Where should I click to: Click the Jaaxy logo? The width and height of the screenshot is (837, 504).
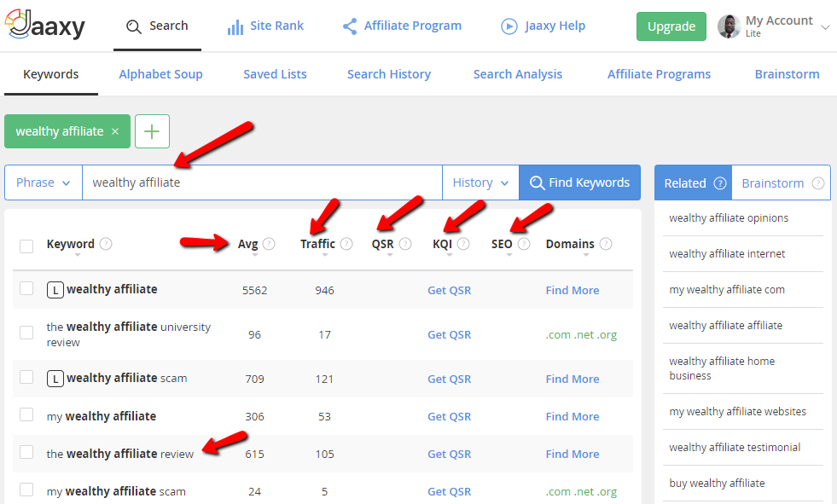pyautogui.click(x=45, y=25)
